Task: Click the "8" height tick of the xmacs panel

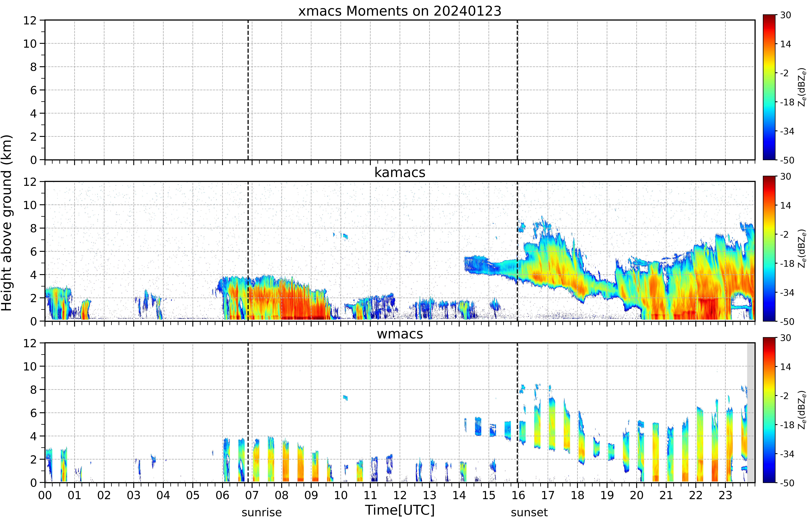Action: [33, 67]
